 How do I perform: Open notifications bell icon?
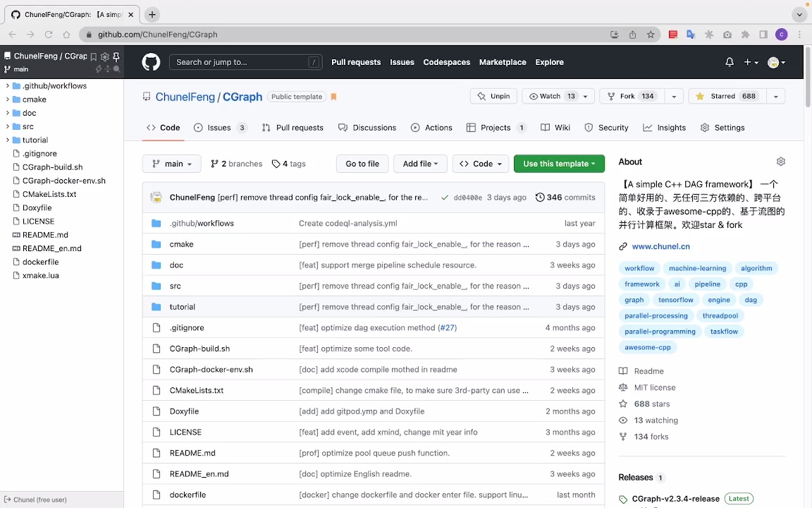pyautogui.click(x=729, y=62)
